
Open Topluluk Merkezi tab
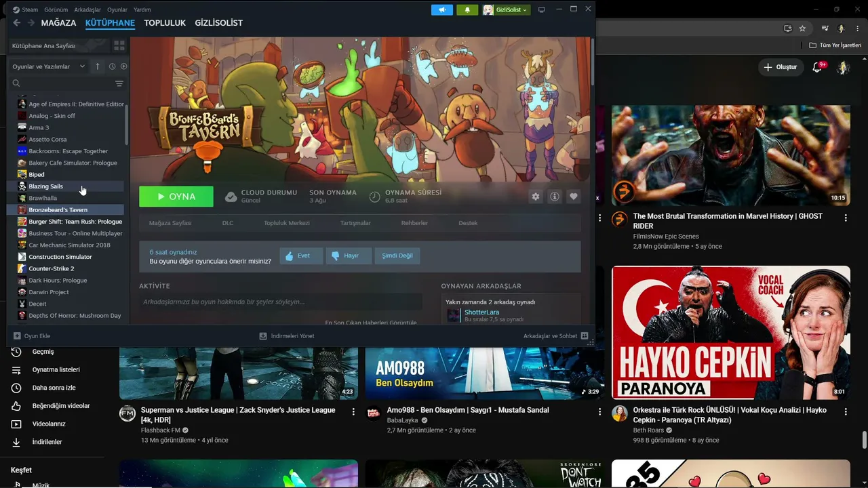click(x=287, y=223)
